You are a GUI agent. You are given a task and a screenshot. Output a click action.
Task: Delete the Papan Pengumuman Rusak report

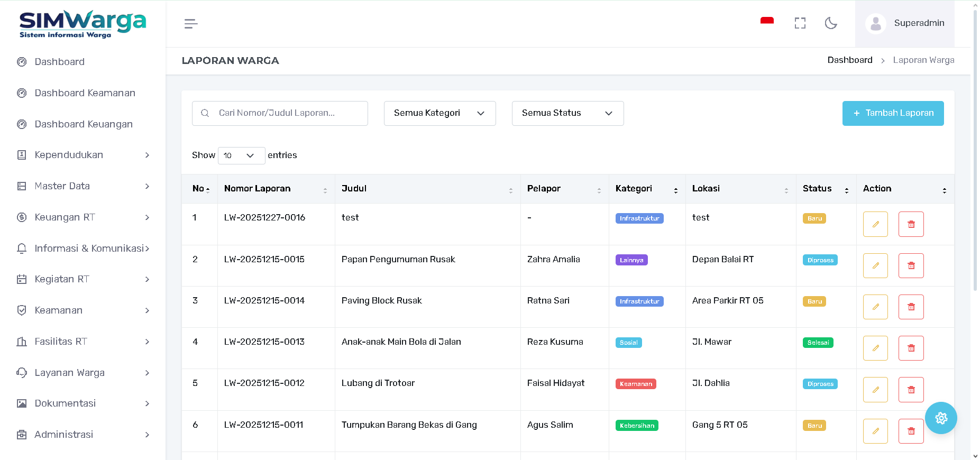click(911, 265)
